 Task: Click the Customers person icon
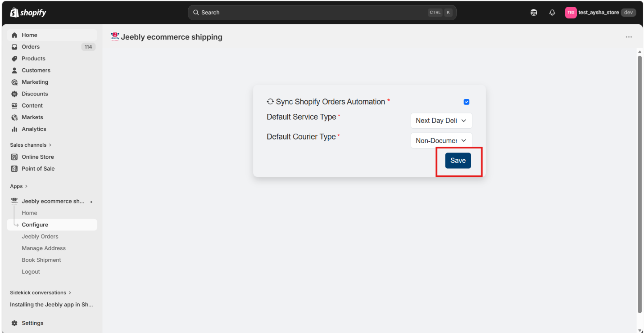click(x=14, y=70)
